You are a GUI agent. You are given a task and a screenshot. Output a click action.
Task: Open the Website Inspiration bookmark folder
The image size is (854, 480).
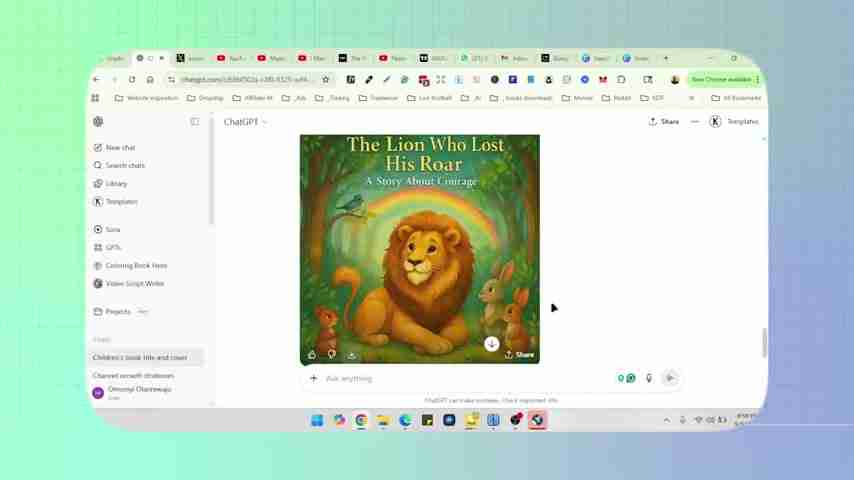pos(147,98)
